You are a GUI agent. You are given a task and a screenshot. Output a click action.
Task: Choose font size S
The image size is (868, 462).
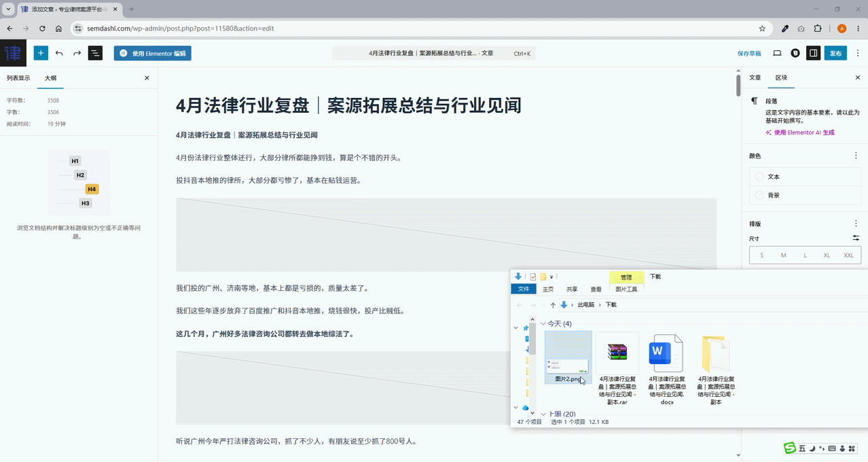coord(761,255)
